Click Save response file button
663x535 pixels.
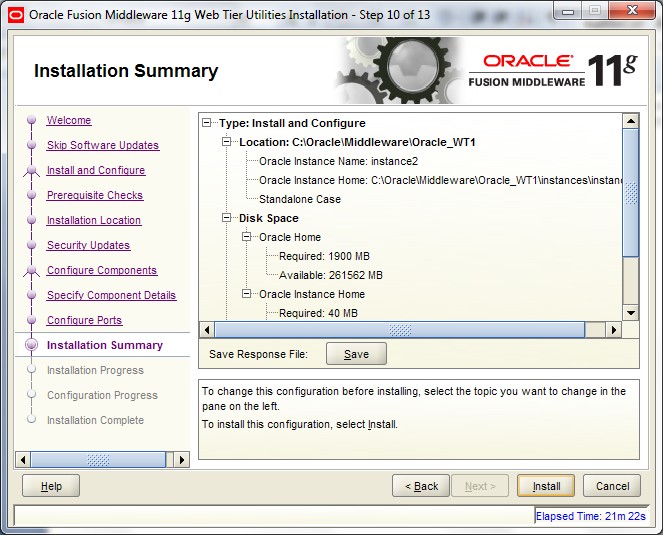[356, 354]
